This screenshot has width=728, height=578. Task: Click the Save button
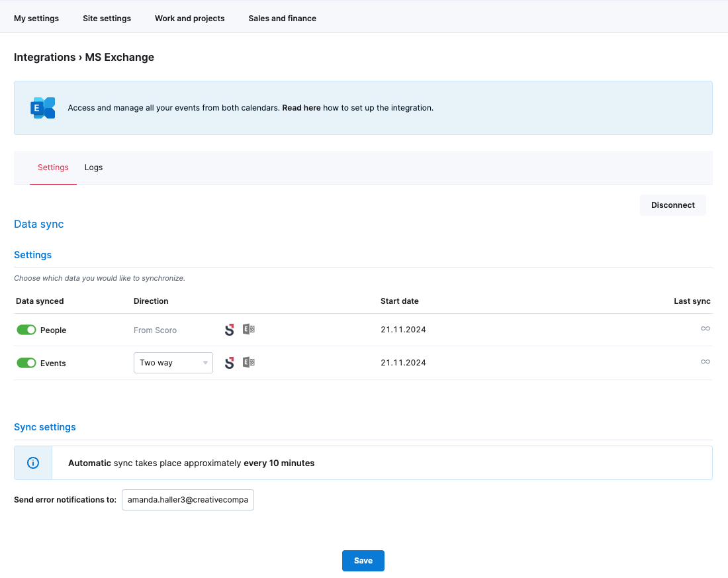[363, 560]
